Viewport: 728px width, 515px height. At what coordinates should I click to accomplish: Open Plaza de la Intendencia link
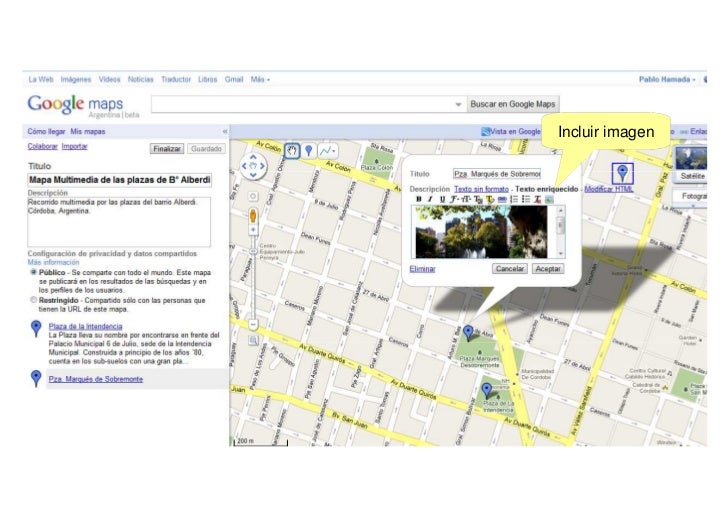coord(85,326)
